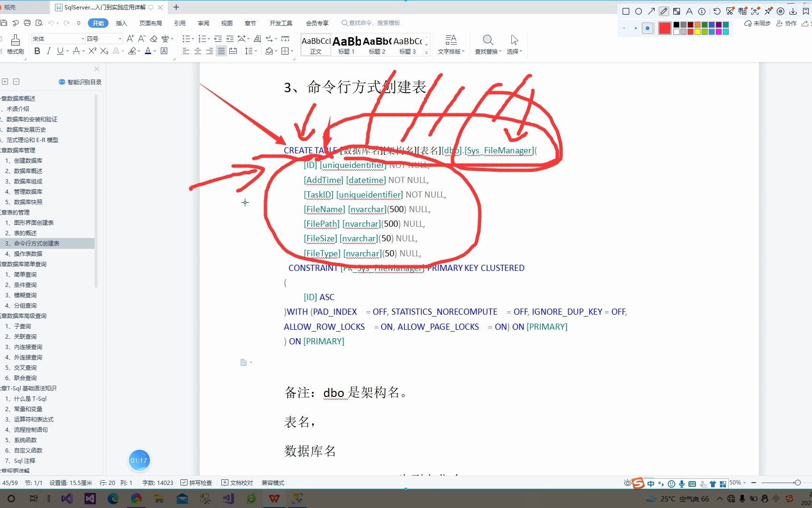Switch to the 插入 ribbon tab
Viewport: 812px width, 508px height.
pyautogui.click(x=121, y=23)
